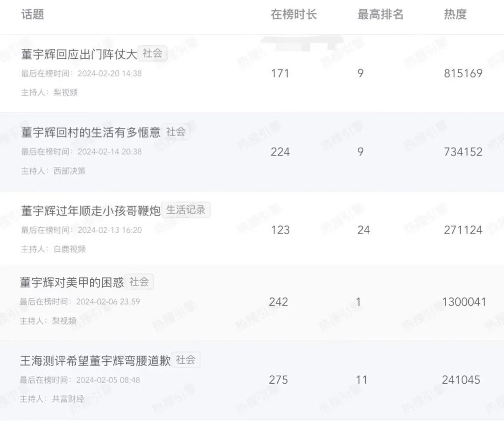Click heat value 815169
504x421 pixels.
tap(463, 74)
